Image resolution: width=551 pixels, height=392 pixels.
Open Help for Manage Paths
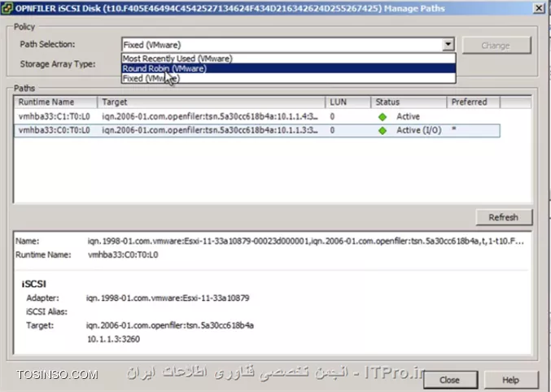pyautogui.click(x=510, y=380)
